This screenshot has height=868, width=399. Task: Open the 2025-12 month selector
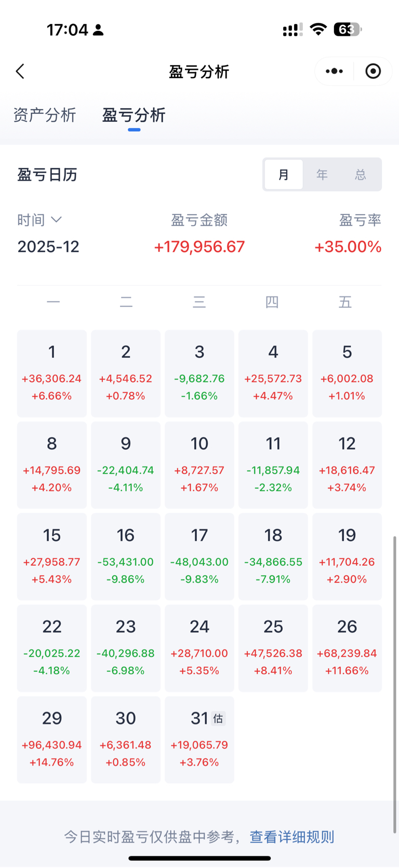[48, 247]
